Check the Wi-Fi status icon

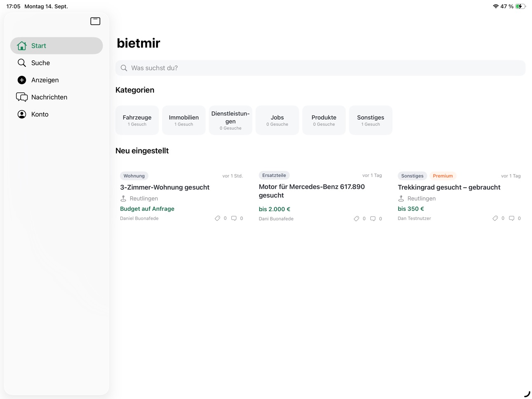(x=496, y=6)
